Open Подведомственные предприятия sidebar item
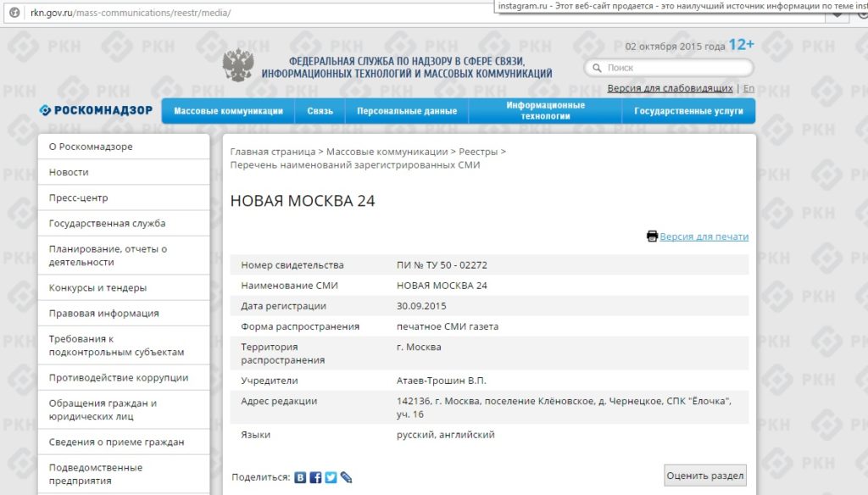868x495 pixels. (x=124, y=474)
